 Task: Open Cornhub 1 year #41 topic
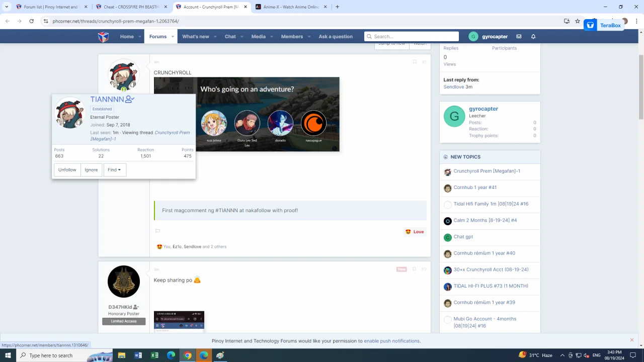[475, 188]
